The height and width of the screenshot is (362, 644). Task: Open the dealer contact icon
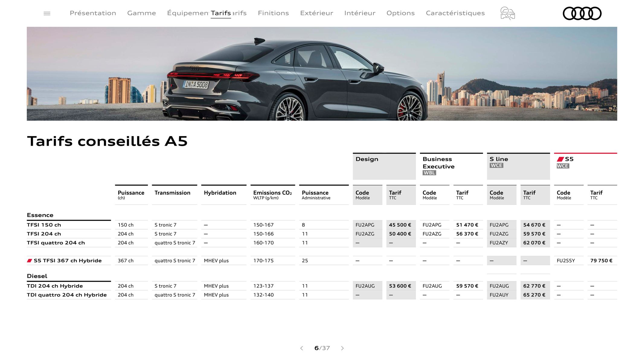508,13
